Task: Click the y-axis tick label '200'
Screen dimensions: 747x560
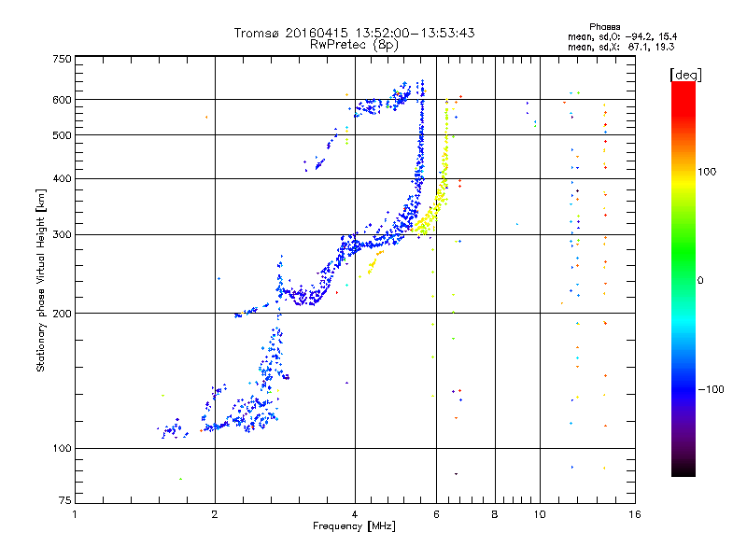Action: (x=62, y=314)
